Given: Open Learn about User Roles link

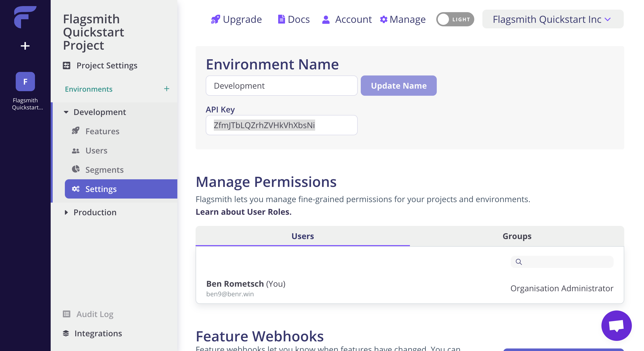Looking at the screenshot, I should point(244,212).
